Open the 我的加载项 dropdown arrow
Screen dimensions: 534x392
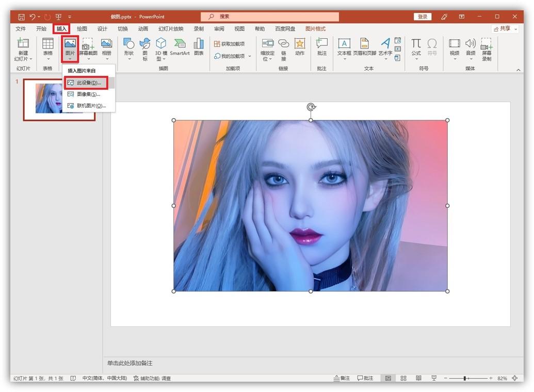250,56
